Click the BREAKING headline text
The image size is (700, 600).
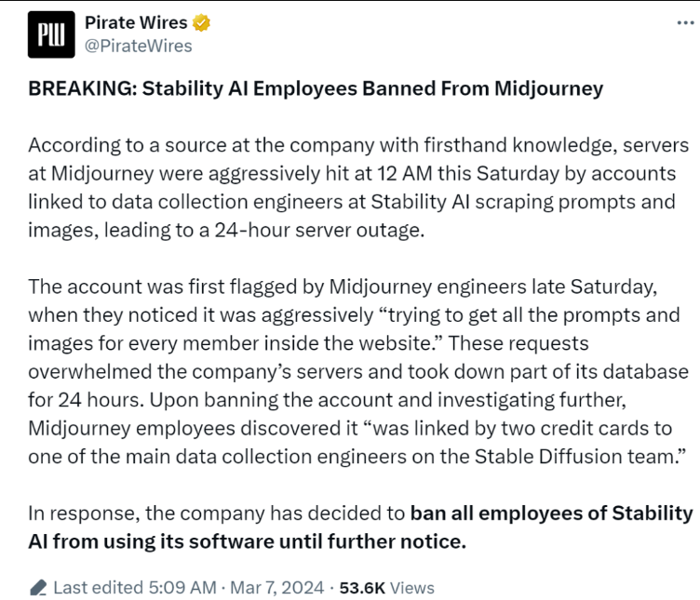pos(316,89)
